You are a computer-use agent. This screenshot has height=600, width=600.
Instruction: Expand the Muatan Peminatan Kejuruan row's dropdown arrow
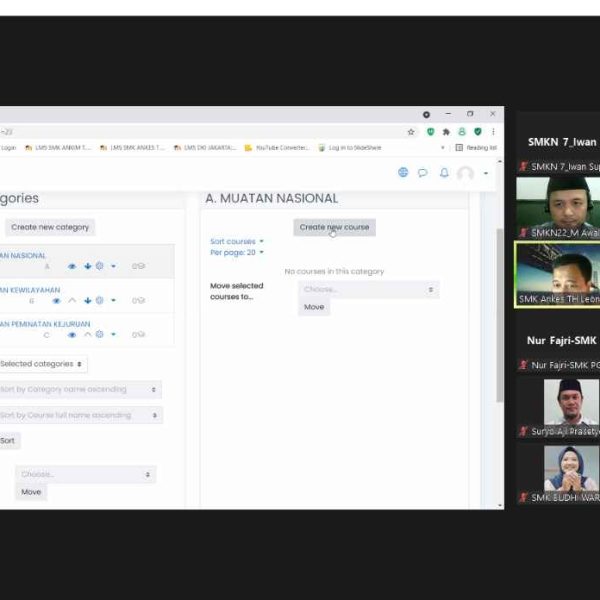[x=113, y=335]
